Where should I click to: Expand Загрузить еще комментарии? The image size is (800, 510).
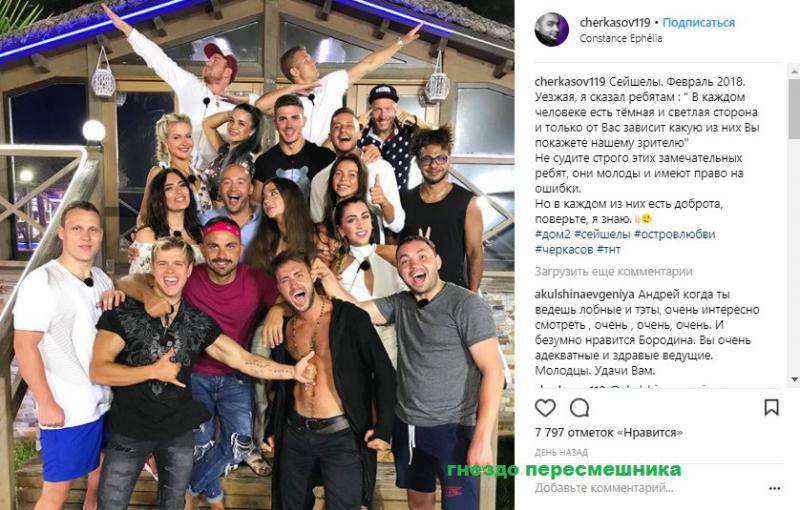[614, 272]
